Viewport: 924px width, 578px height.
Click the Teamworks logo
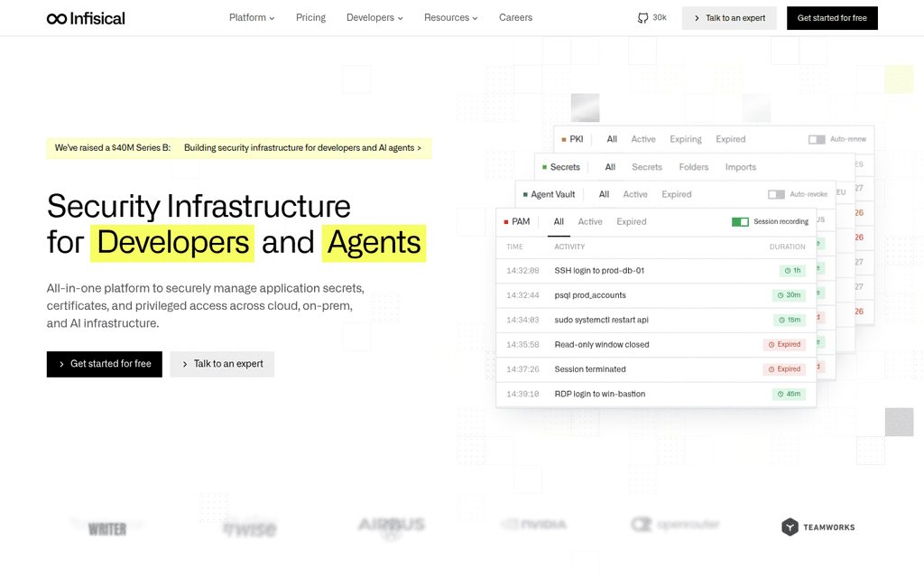818,527
